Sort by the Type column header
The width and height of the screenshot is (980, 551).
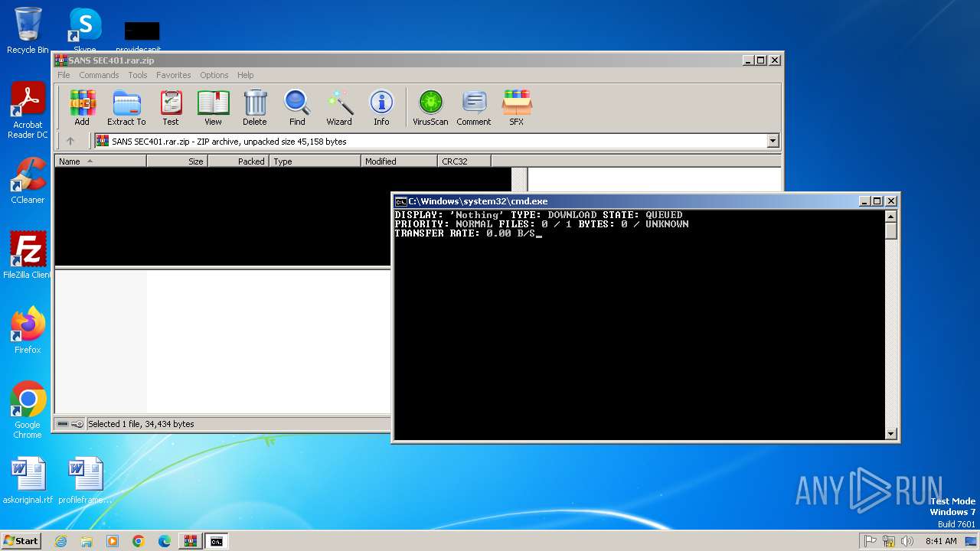coord(315,161)
